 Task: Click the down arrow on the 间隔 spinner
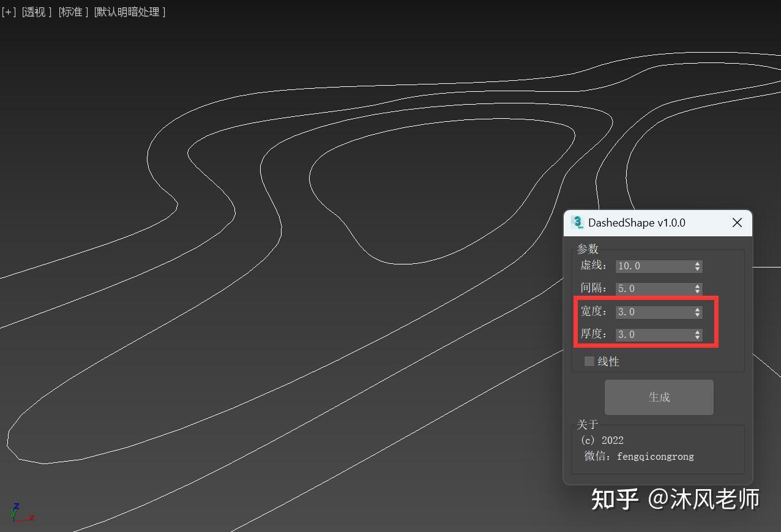click(697, 291)
